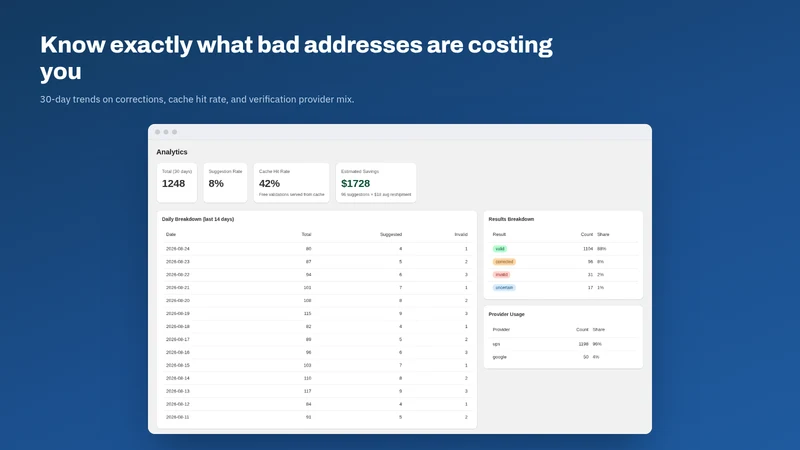Click count 31 in the invalid row
800x450 pixels.
click(x=590, y=274)
